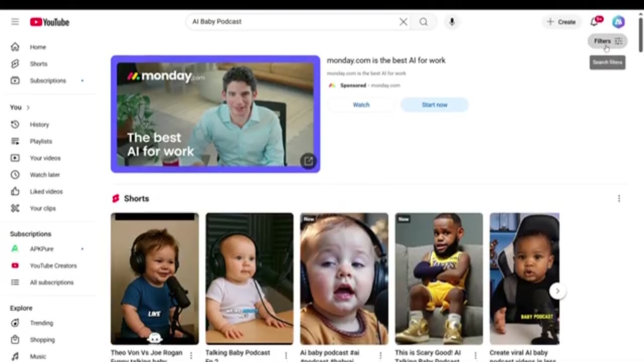644x362 pixels.
Task: Open the Shorts shelf three-dot menu
Action: pyautogui.click(x=619, y=199)
